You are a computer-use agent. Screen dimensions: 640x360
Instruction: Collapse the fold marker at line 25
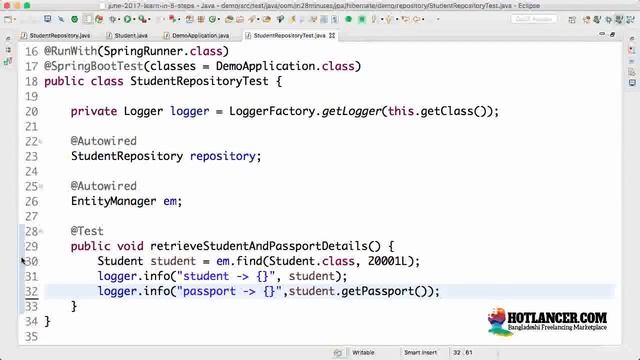(41, 187)
